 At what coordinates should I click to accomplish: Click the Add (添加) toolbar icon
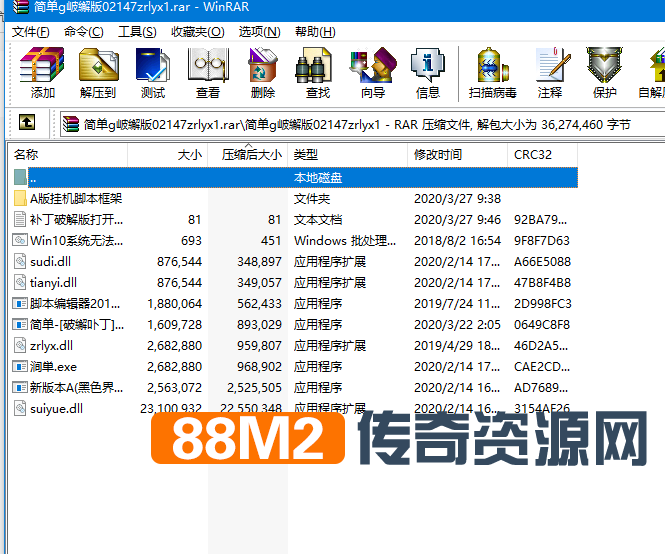[42, 65]
